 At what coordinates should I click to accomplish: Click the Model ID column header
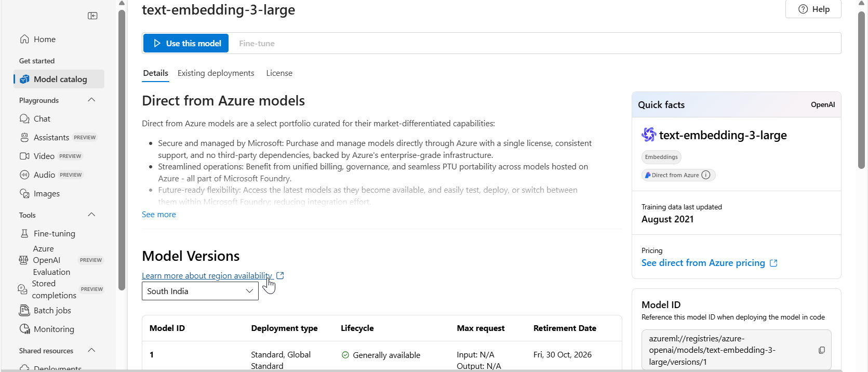pyautogui.click(x=167, y=328)
